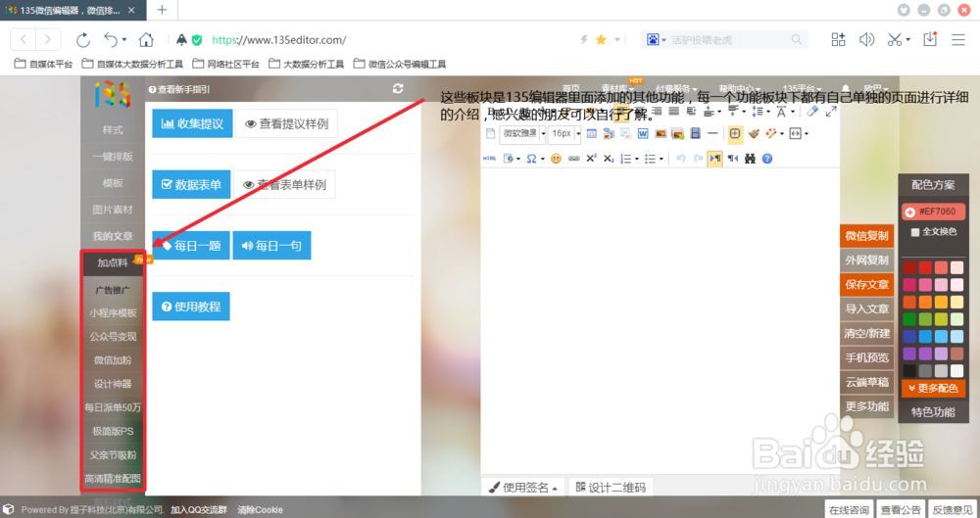This screenshot has width=980, height=518.
Task: Open the 微软雅黑 font family dropdown
Action: [x=522, y=133]
